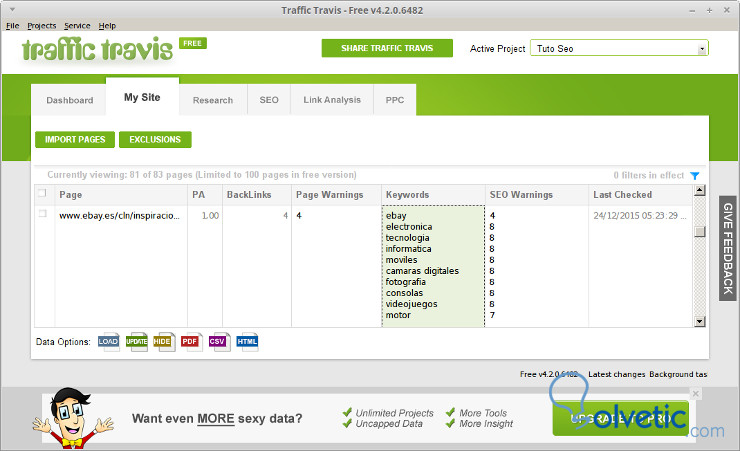This screenshot has width=740, height=451.
Task: Click the LOAD data option icon
Action: pyautogui.click(x=109, y=342)
